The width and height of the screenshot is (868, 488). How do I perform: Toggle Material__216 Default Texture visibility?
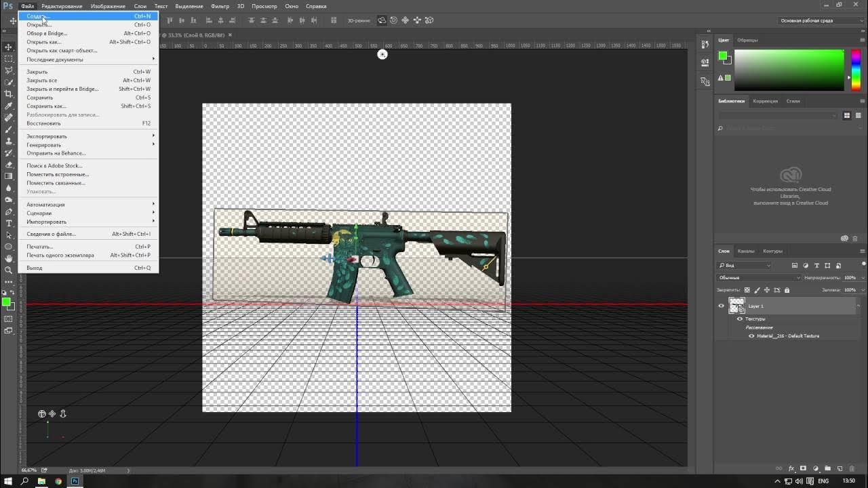click(x=751, y=335)
